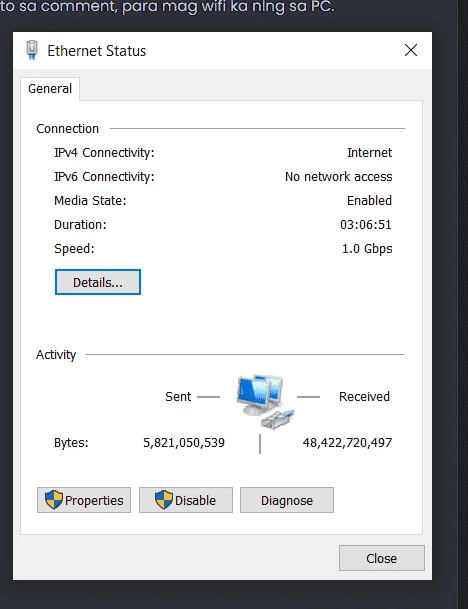Screen dimensions: 468x609
Task: Run Diagnose on the connection
Action: 287,500
